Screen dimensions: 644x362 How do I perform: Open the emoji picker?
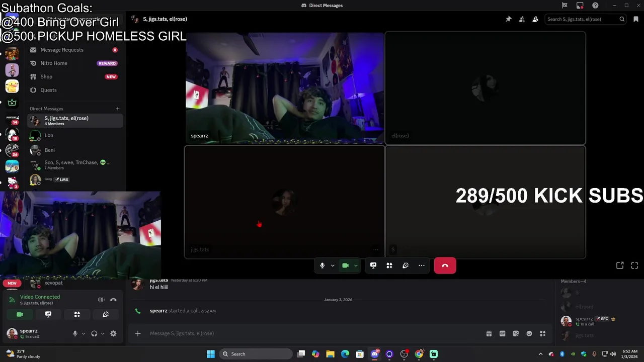pyautogui.click(x=529, y=333)
